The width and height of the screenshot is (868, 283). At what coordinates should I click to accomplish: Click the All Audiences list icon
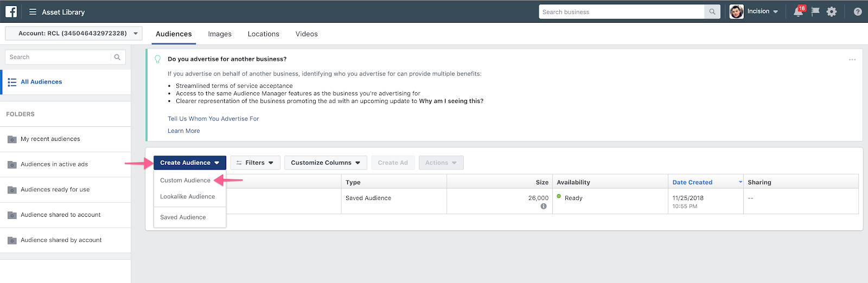tap(12, 82)
